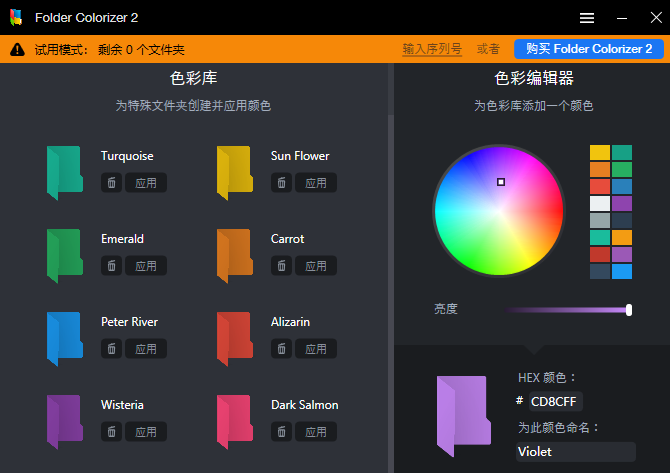The height and width of the screenshot is (473, 670).
Task: Click the Wisteria folder icon
Action: point(65,421)
